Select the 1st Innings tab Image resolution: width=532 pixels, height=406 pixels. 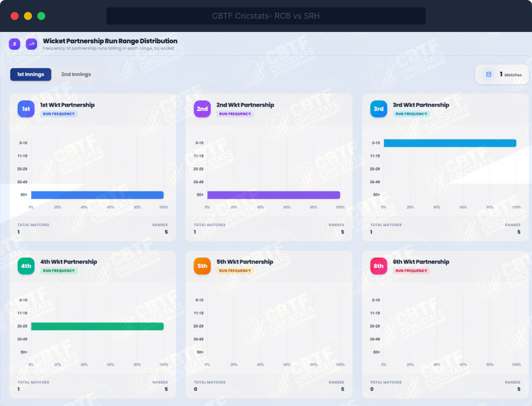tap(31, 75)
